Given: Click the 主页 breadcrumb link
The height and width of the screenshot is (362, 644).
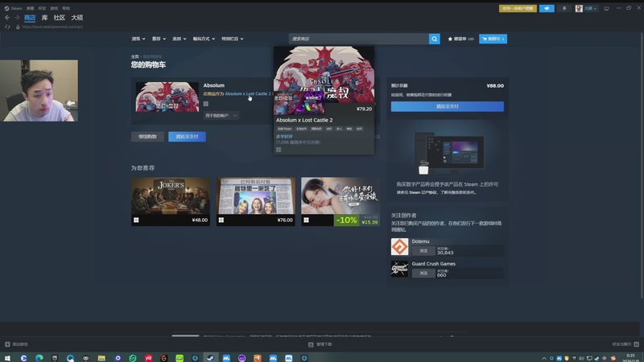Looking at the screenshot, I should point(134,56).
